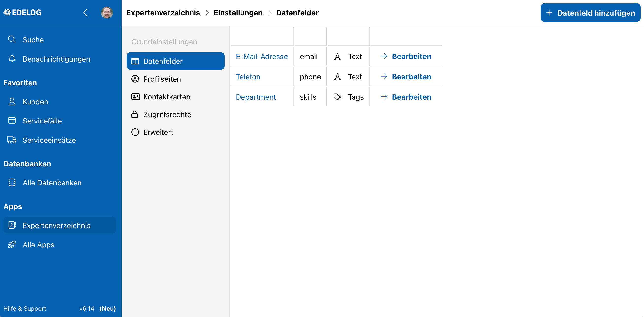The height and width of the screenshot is (317, 644).
Task: Click the Zugriffsrechte lock icon
Action: click(x=135, y=114)
